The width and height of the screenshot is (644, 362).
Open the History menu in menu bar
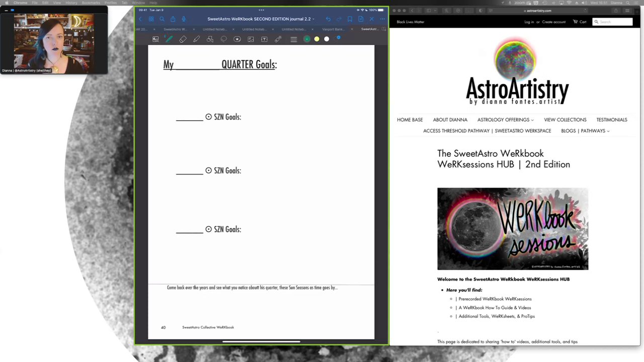(71, 3)
